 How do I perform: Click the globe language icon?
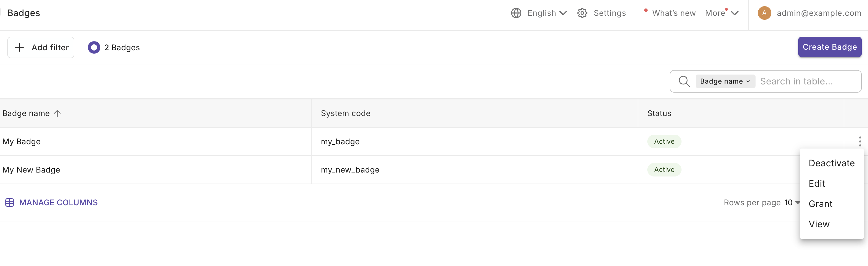[x=516, y=13]
